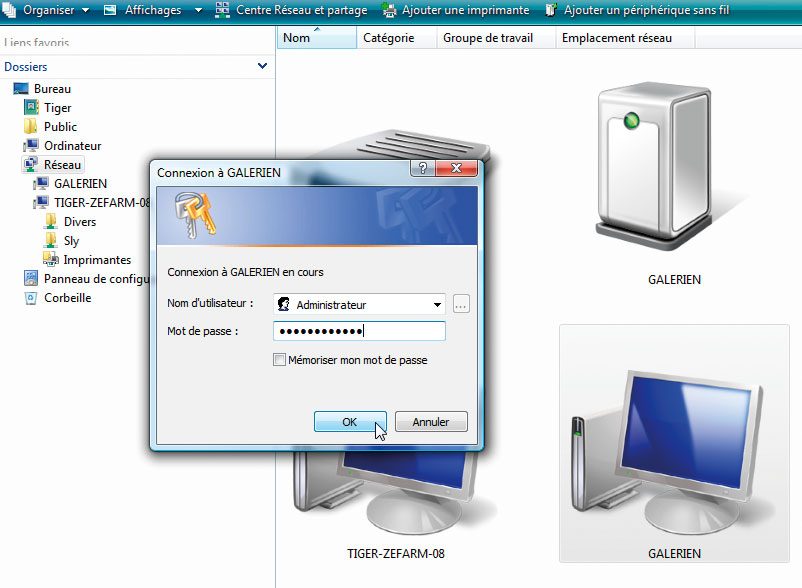The width and height of the screenshot is (802, 588).
Task: Click the Centre Réseau et partage icon
Action: (223, 10)
